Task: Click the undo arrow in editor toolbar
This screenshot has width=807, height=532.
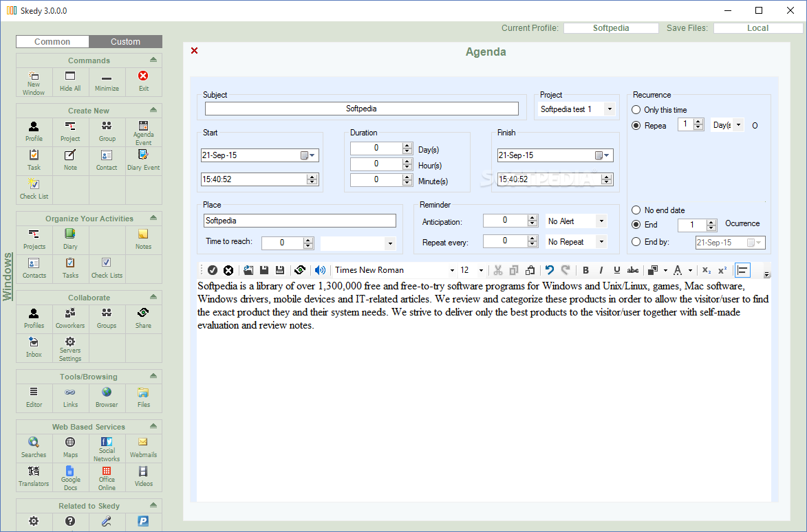Action: (550, 270)
